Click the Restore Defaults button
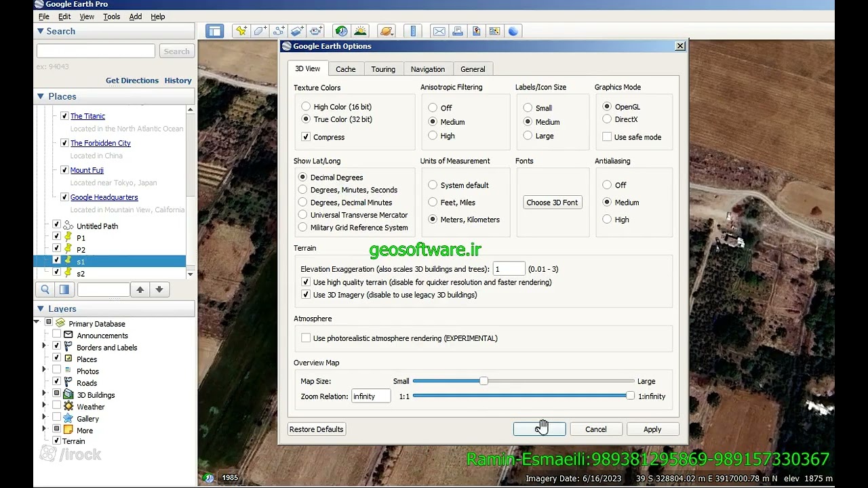 point(317,429)
